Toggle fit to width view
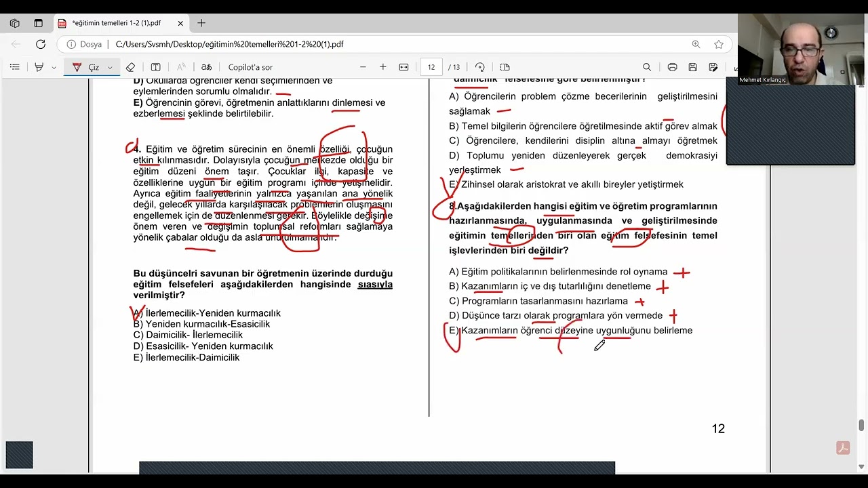 (404, 67)
